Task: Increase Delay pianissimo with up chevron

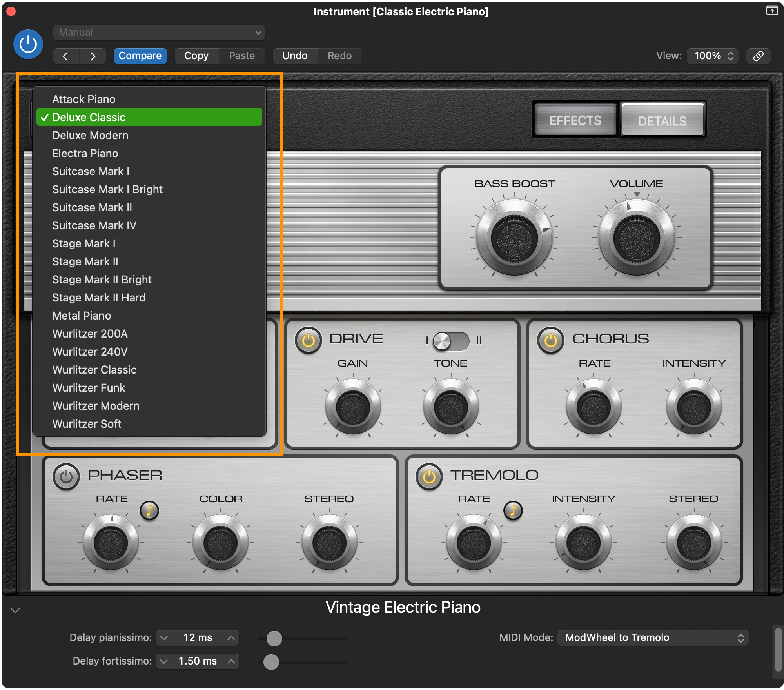Action: [231, 638]
